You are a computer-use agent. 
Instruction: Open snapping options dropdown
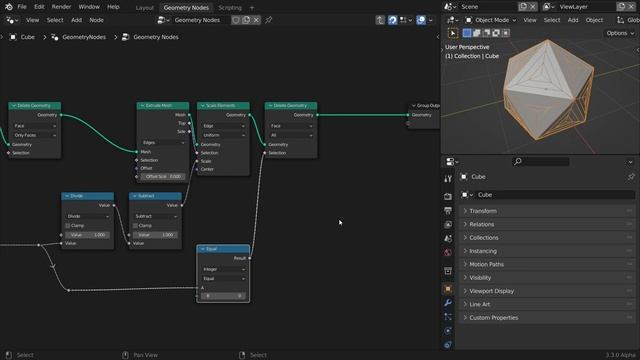406,20
